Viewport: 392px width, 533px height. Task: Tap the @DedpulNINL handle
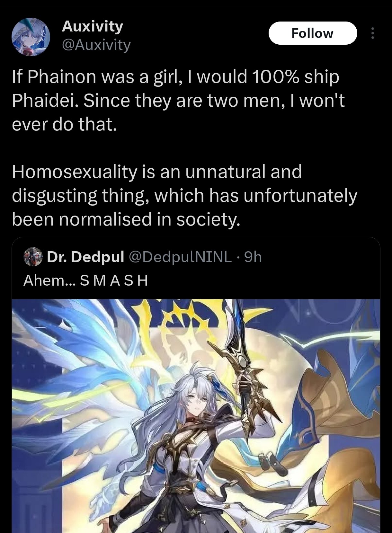[180, 257]
